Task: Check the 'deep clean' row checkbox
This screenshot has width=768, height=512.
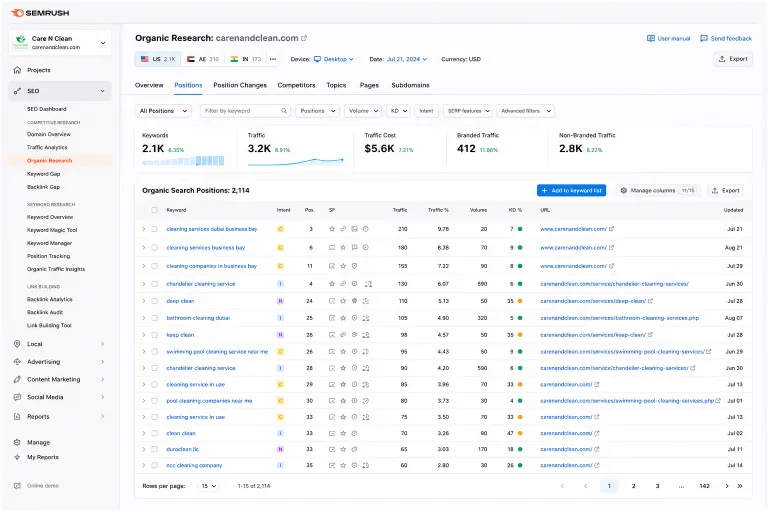Action: click(154, 301)
